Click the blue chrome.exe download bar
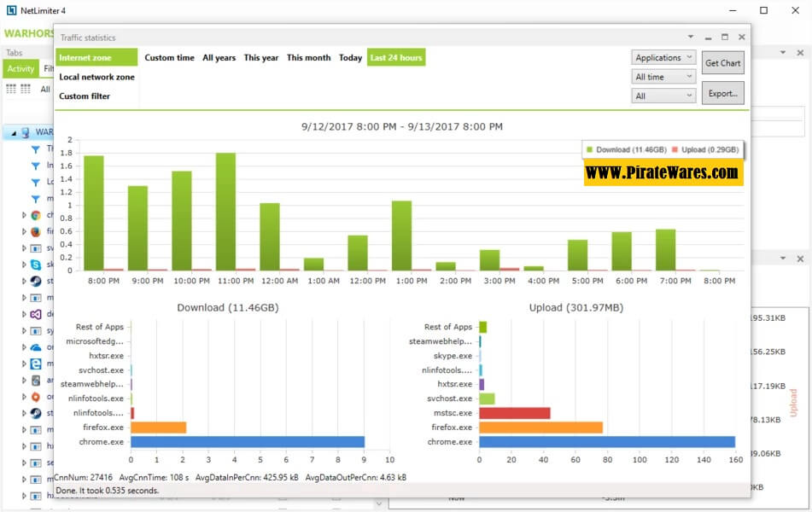 [x=248, y=441]
